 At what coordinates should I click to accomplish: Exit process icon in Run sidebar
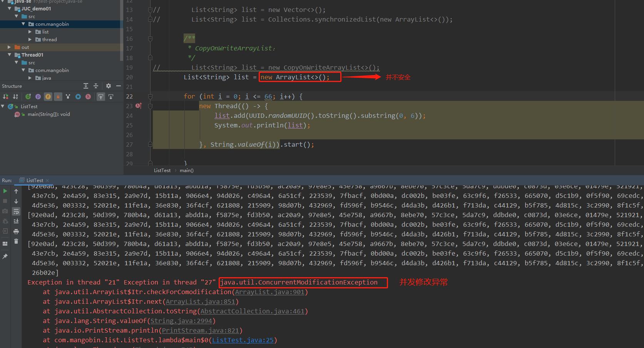5,231
